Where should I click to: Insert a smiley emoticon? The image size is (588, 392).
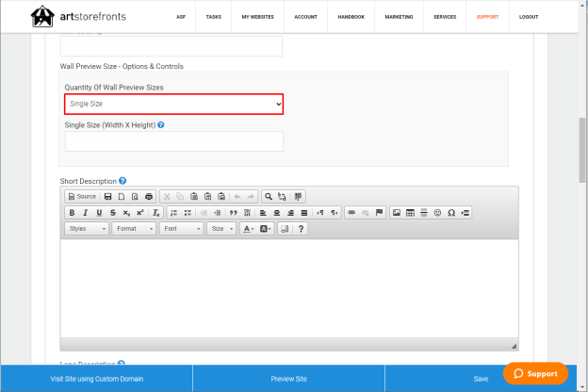(437, 213)
